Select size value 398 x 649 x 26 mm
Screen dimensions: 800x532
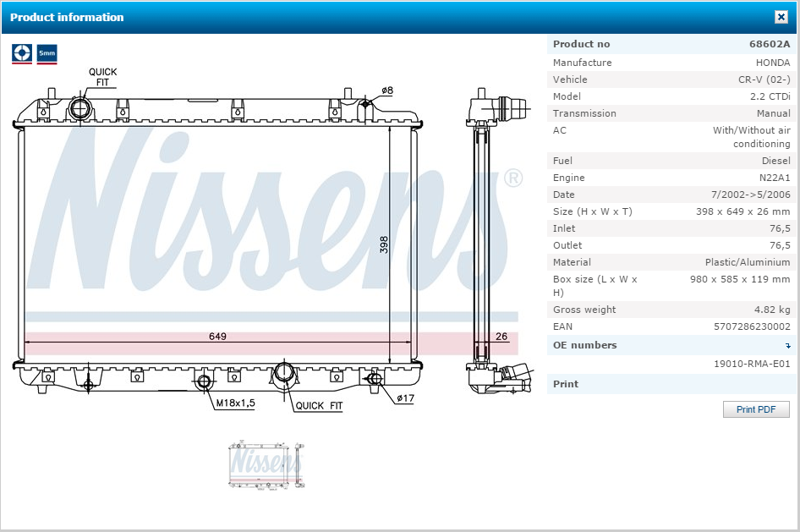pos(742,211)
